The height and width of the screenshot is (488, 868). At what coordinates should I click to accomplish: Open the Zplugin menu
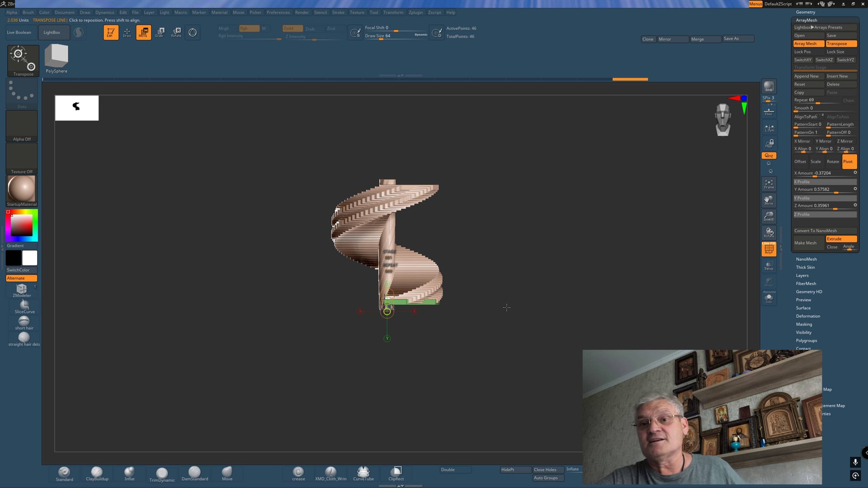tap(415, 12)
